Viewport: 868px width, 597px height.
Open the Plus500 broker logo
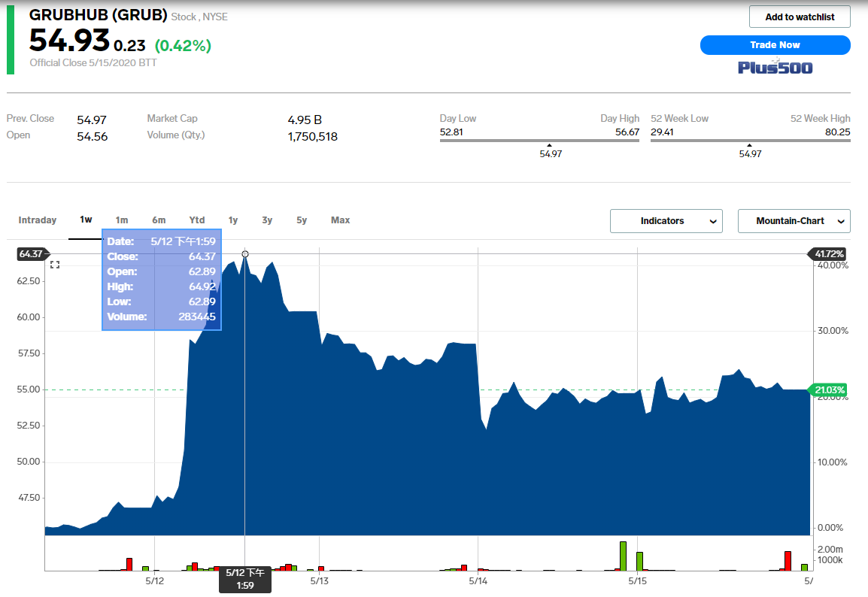click(775, 68)
